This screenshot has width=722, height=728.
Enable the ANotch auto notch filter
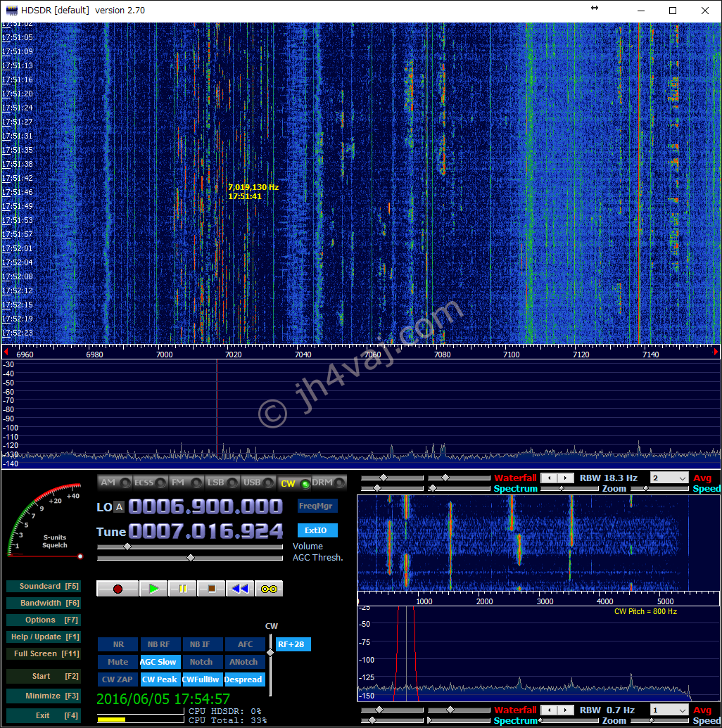coord(244,662)
